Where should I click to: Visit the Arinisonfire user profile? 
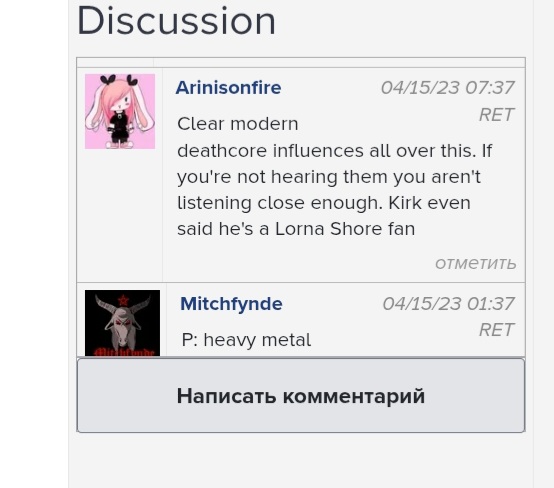(228, 87)
